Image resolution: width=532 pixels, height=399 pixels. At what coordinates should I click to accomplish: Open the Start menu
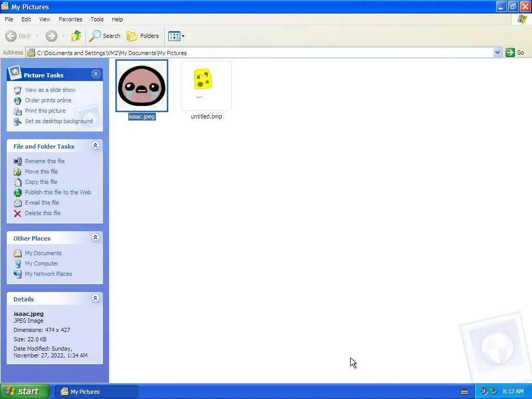[25, 392]
